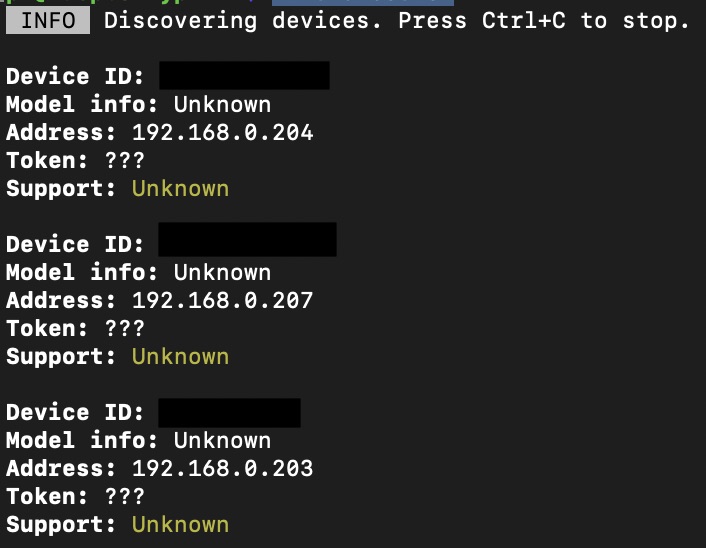Viewport: 706px width, 548px height.
Task: Click the Token ??? value of second device
Action: coord(125,328)
